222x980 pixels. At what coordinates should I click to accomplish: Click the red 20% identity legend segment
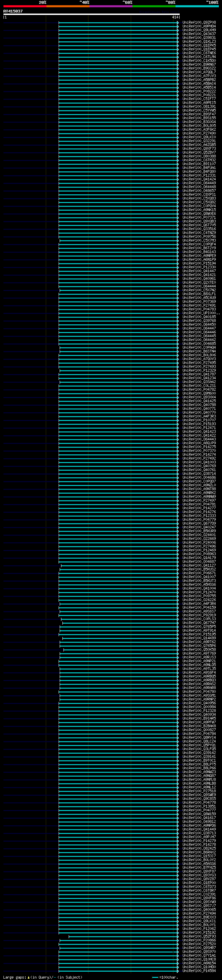point(25,6)
